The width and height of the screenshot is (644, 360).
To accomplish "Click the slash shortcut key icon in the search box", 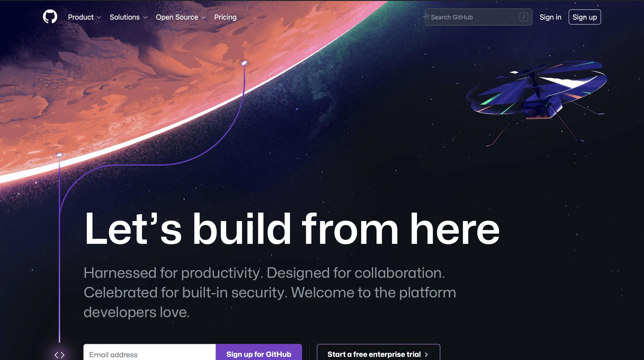I will (524, 17).
